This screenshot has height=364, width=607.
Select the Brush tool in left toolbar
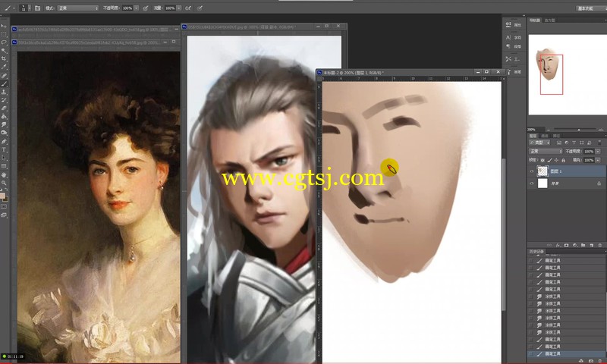coord(4,83)
